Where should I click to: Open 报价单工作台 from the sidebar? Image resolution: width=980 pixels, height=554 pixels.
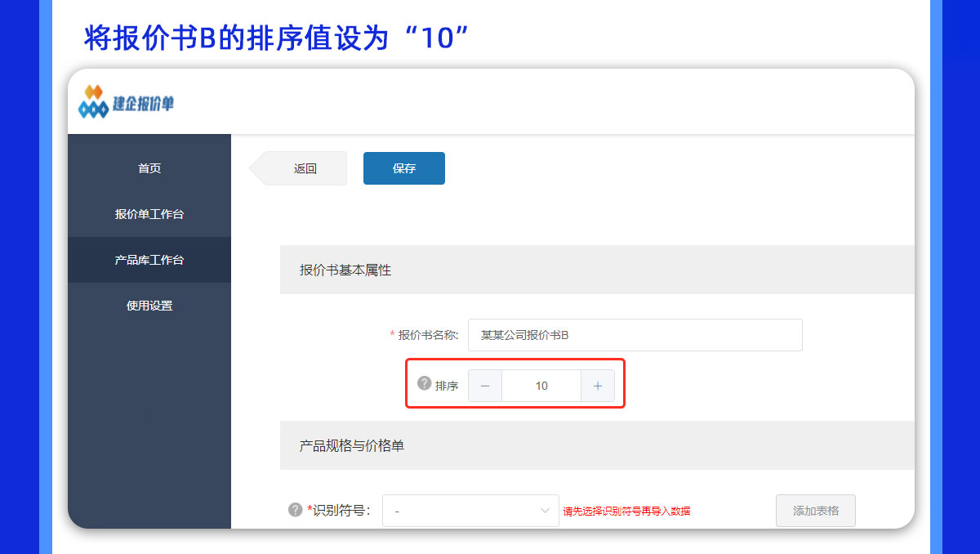[x=149, y=214]
